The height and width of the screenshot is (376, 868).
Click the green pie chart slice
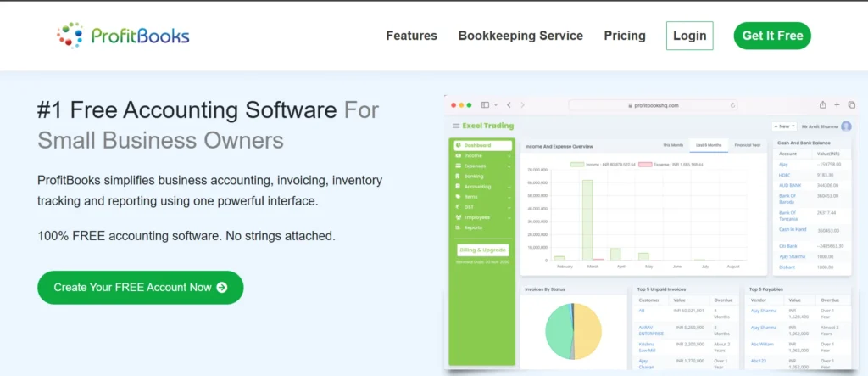(x=558, y=332)
